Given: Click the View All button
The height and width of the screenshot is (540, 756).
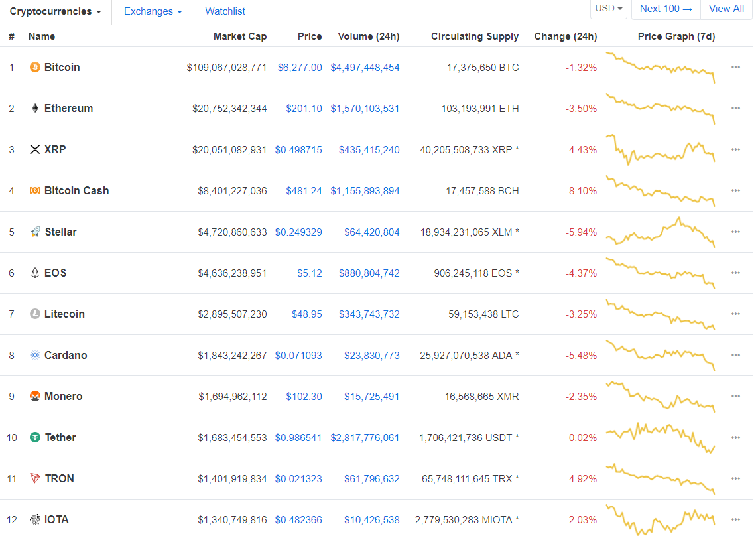Looking at the screenshot, I should (726, 9).
